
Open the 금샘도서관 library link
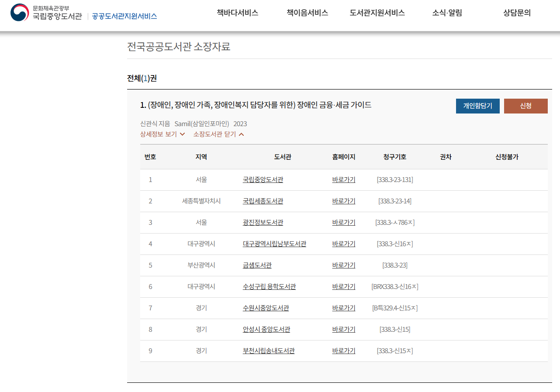click(x=257, y=265)
